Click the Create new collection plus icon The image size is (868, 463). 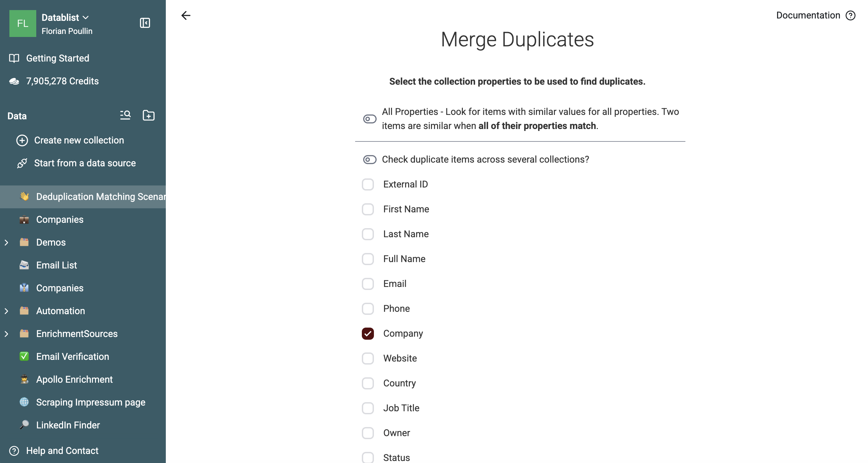[x=22, y=140]
